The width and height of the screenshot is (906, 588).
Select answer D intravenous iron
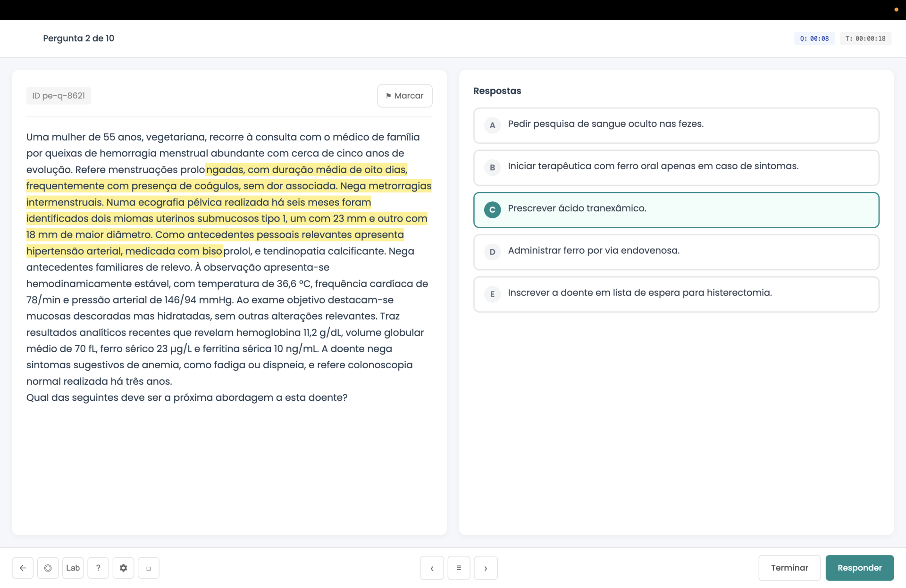tap(676, 252)
